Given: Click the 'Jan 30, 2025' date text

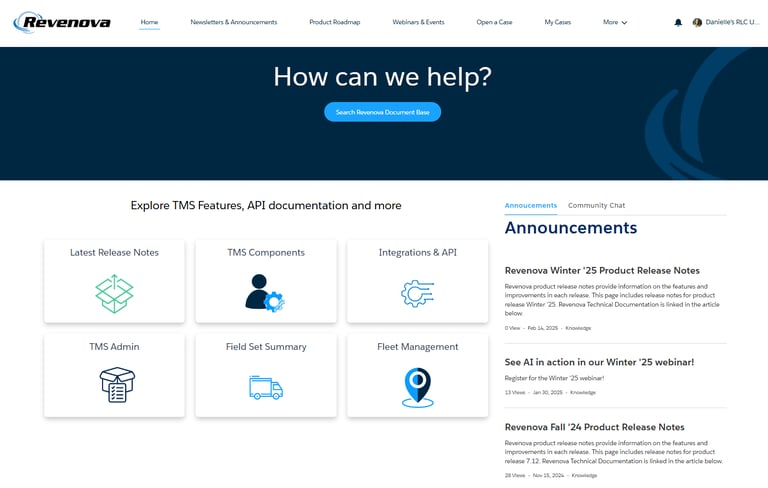Looking at the screenshot, I should click(547, 392).
